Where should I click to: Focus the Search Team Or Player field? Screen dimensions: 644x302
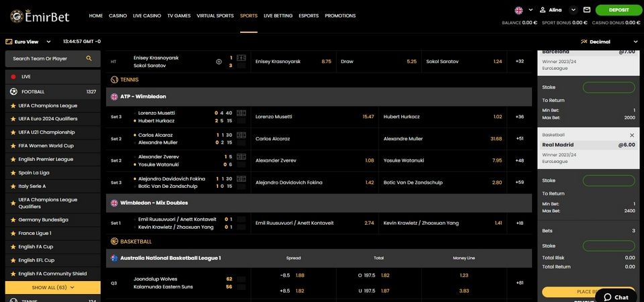pyautogui.click(x=53, y=59)
